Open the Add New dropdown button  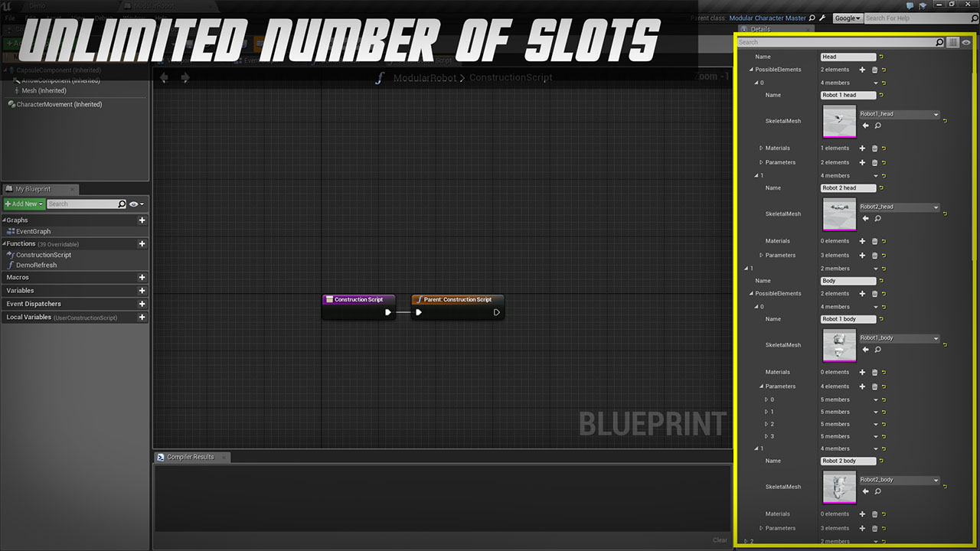point(24,204)
